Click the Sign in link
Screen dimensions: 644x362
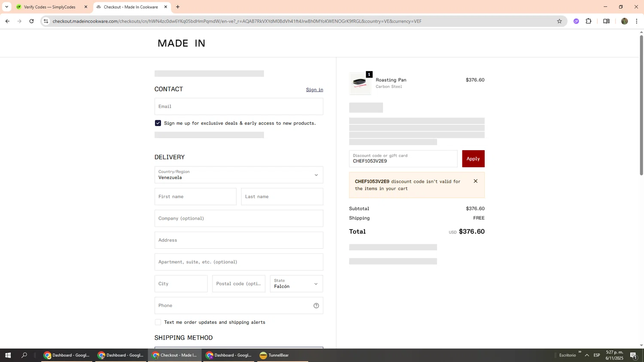tap(315, 90)
